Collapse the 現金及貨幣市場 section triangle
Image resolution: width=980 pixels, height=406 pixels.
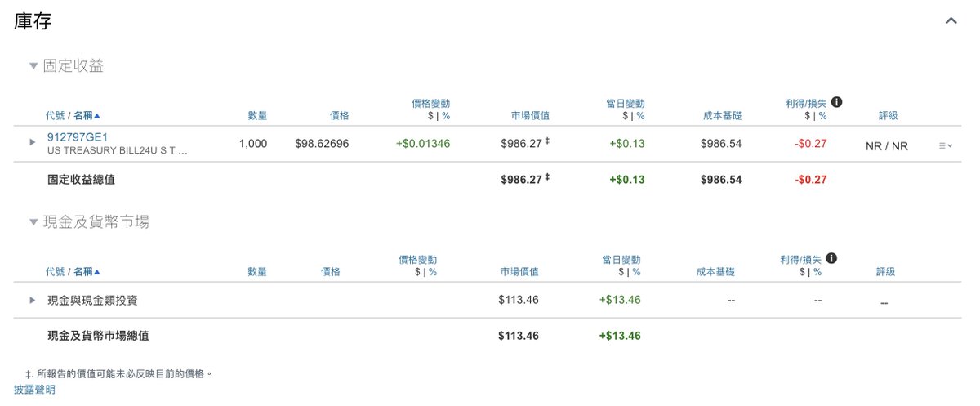pos(33,221)
